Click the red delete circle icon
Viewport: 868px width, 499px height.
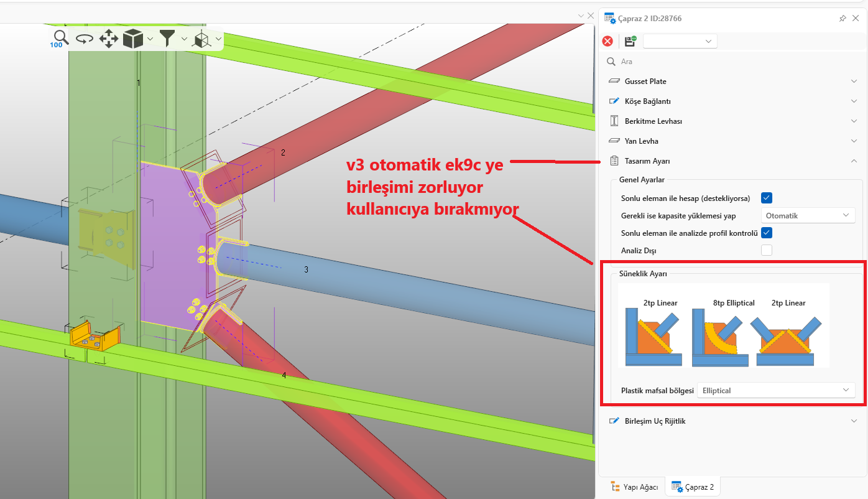pyautogui.click(x=607, y=41)
